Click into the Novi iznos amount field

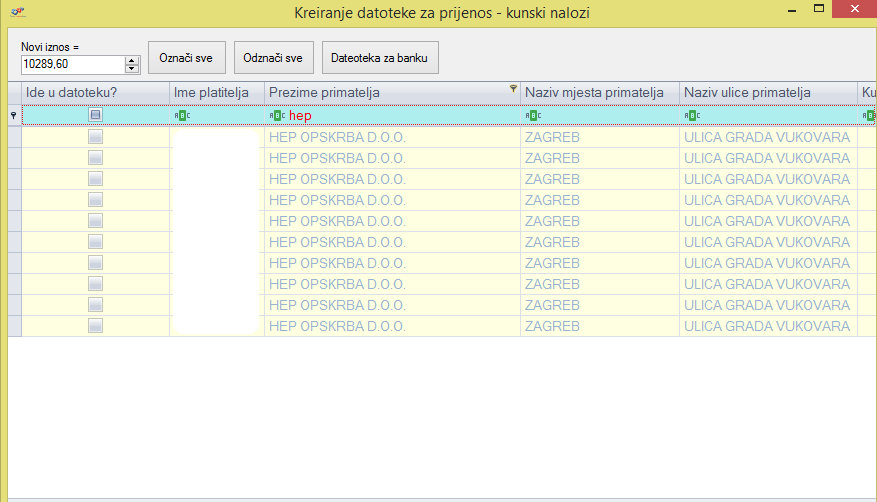click(70, 65)
